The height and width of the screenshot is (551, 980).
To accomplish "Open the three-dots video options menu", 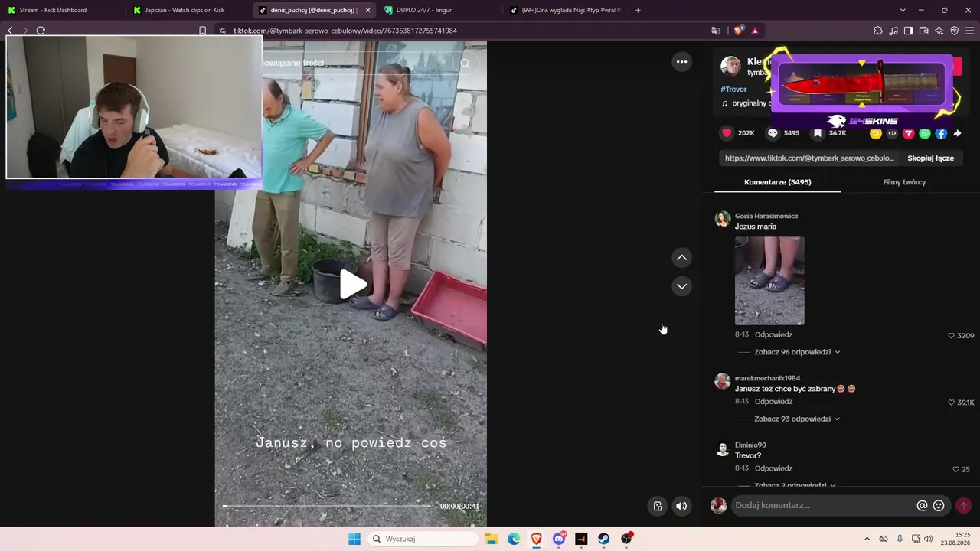I will click(681, 62).
